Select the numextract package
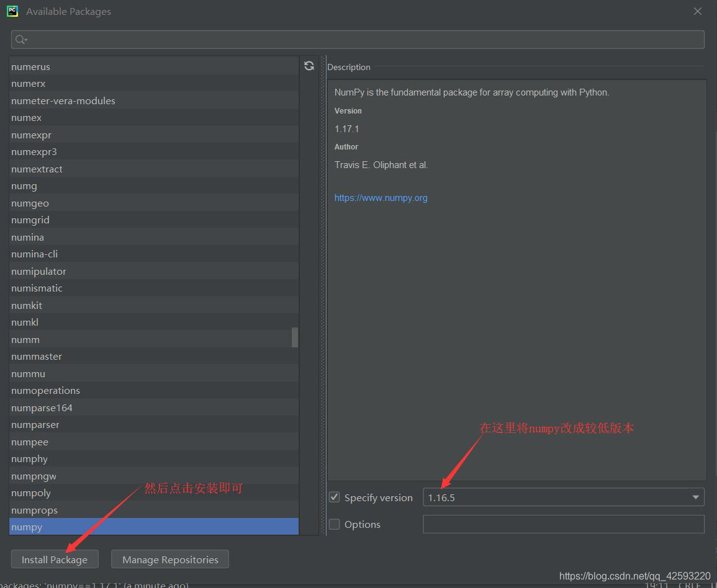This screenshot has width=717, height=588. click(x=154, y=169)
